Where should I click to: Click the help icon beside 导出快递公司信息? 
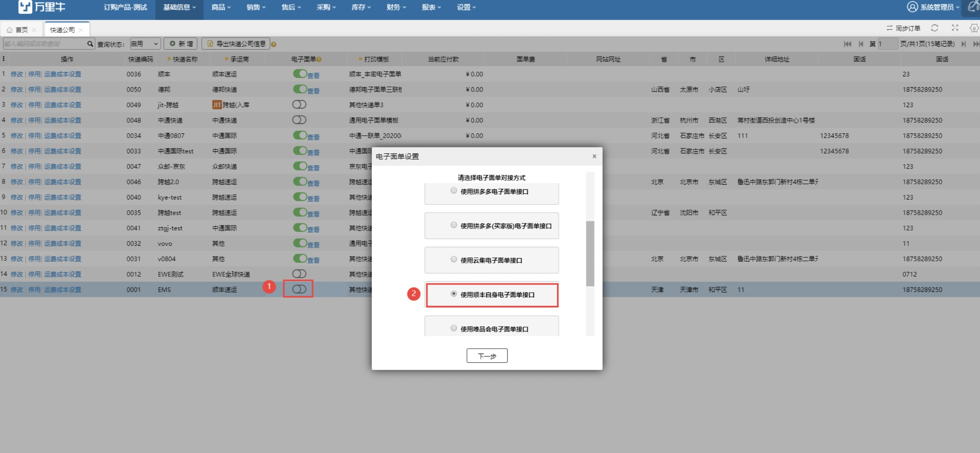[x=274, y=44]
